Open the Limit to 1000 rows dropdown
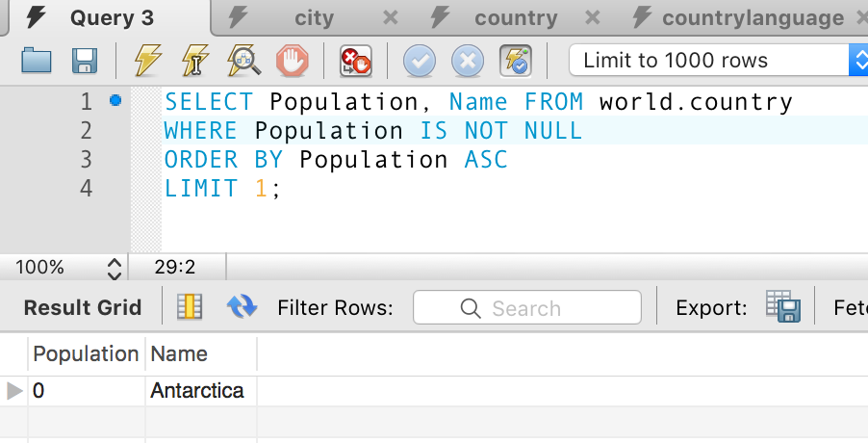This screenshot has width=868, height=443. pyautogui.click(x=718, y=60)
